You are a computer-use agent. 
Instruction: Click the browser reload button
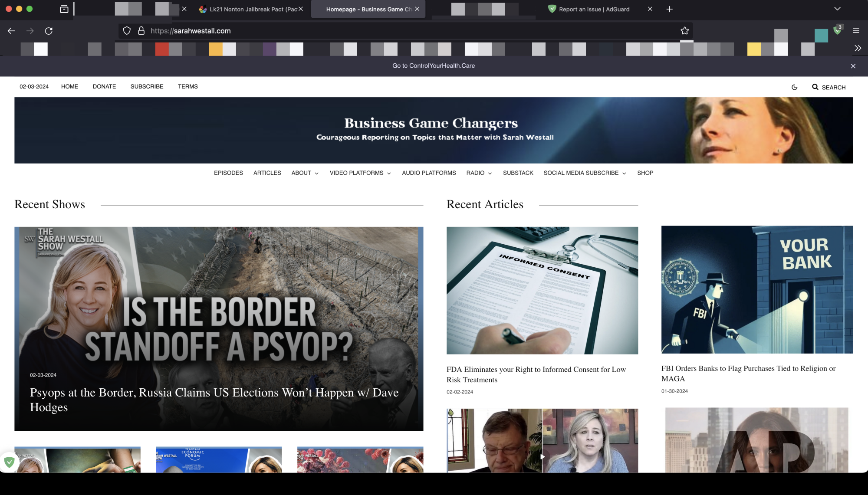click(x=49, y=31)
